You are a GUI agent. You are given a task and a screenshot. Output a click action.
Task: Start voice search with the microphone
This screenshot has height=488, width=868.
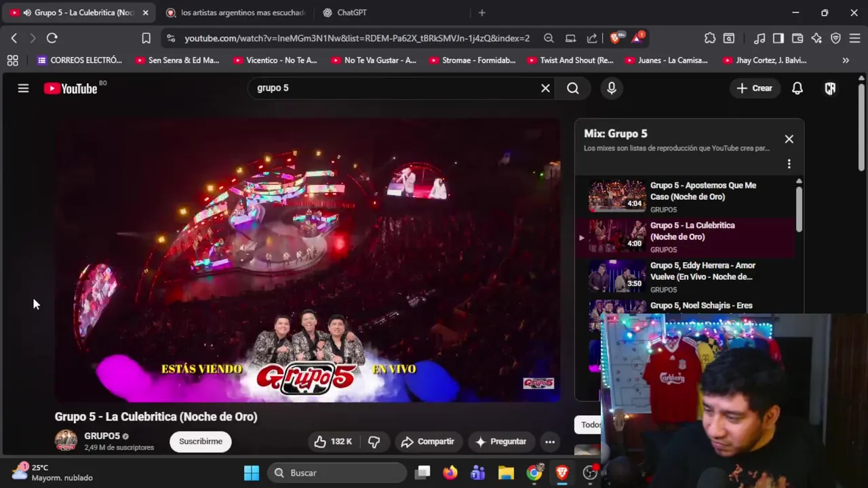[612, 88]
